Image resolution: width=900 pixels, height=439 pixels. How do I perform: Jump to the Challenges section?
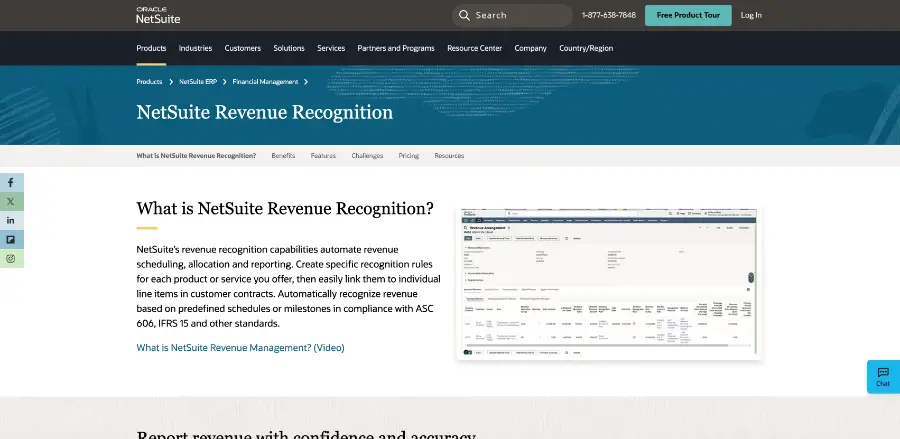[367, 156]
